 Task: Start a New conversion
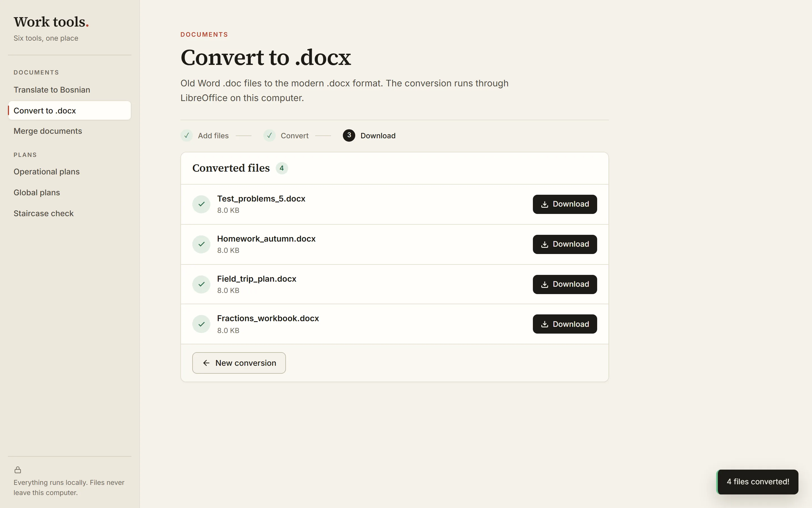coord(239,363)
